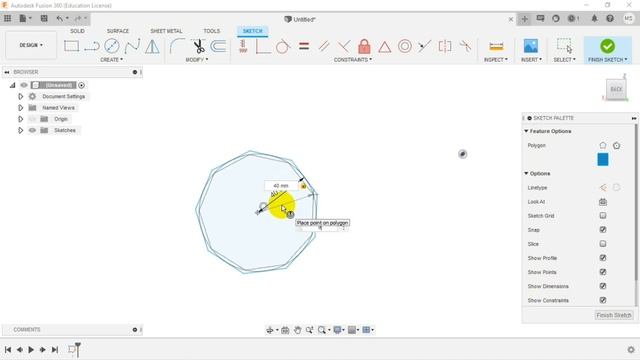Expand the Sketches tree node
Screen dimensions: 640x360
pos(20,130)
